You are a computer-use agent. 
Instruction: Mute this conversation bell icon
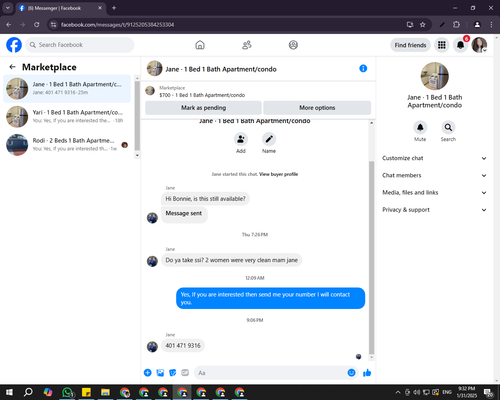tap(420, 127)
